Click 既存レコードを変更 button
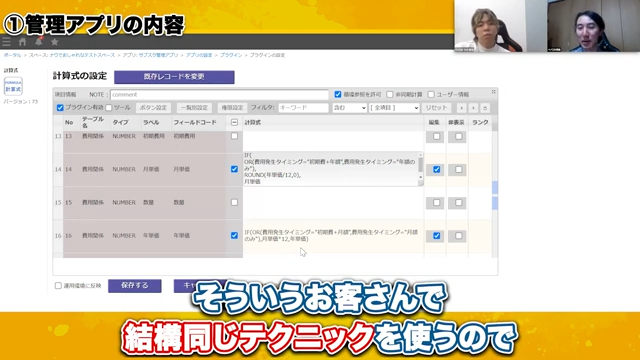This screenshot has width=640, height=360. [174, 77]
